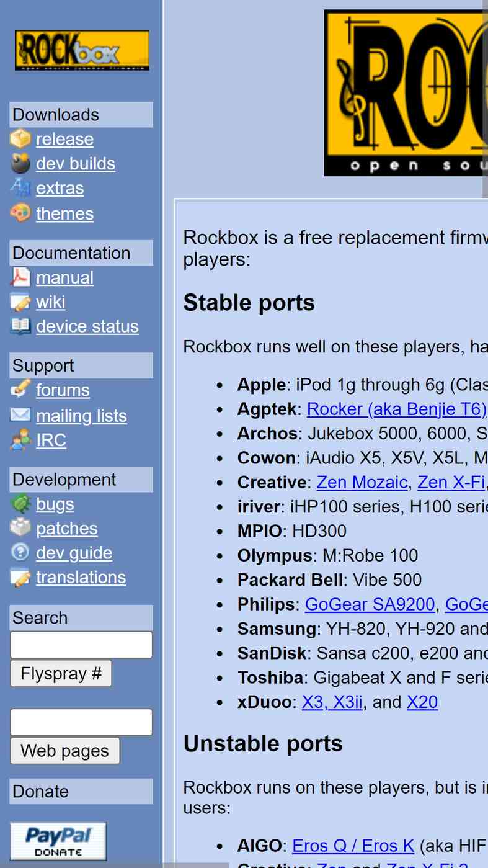Click the PayPal Donate button
Screen dimensions: 488x868
pos(58,841)
